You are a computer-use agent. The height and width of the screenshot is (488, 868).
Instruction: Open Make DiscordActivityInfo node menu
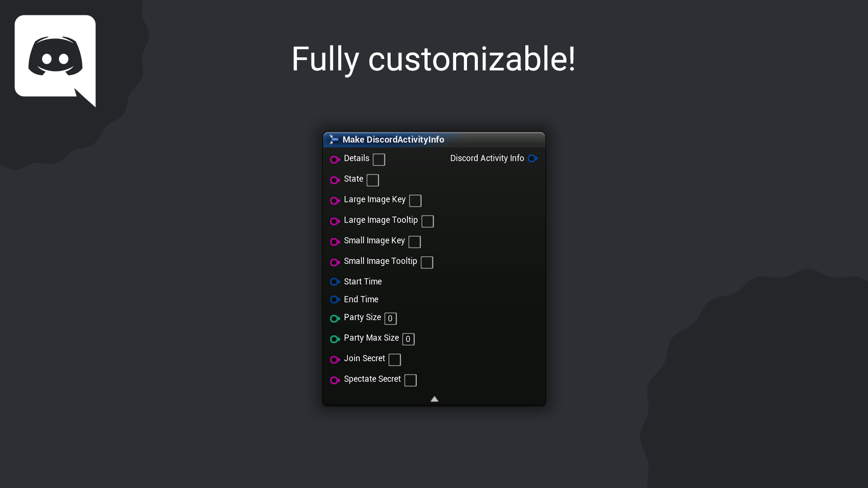coord(434,139)
